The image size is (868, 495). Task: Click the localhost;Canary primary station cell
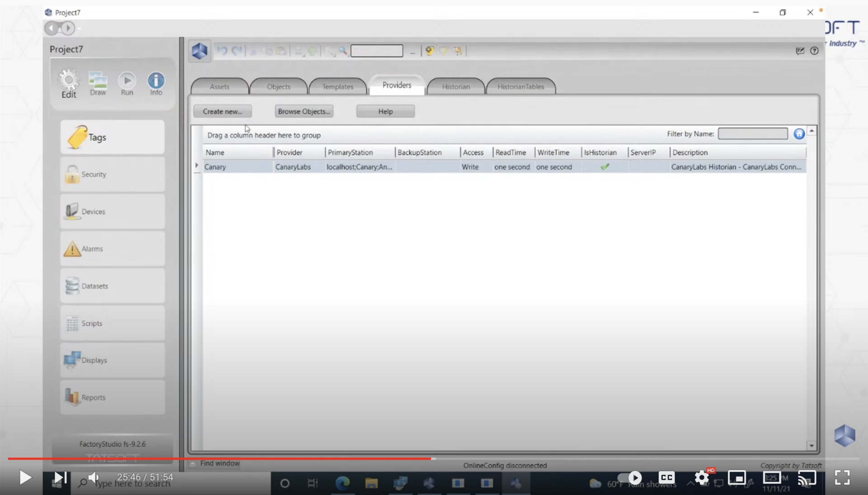tap(360, 167)
